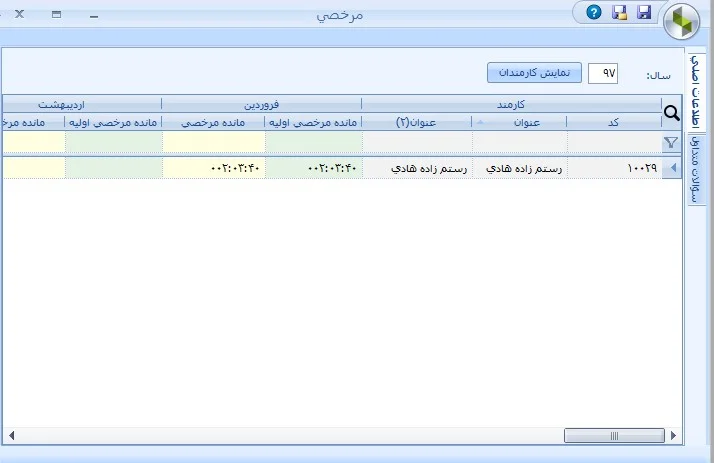Click horizontal scrollbar left arrow
The image size is (714, 463).
(11, 436)
